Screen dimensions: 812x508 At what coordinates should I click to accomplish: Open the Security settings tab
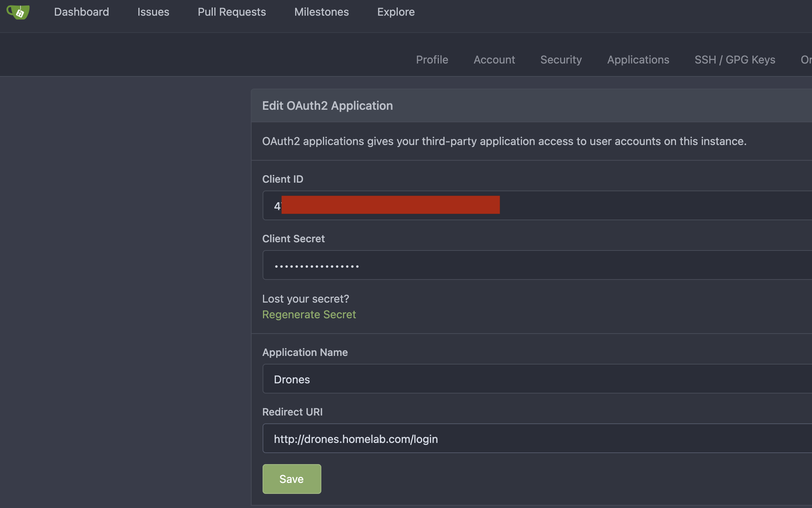(x=561, y=60)
